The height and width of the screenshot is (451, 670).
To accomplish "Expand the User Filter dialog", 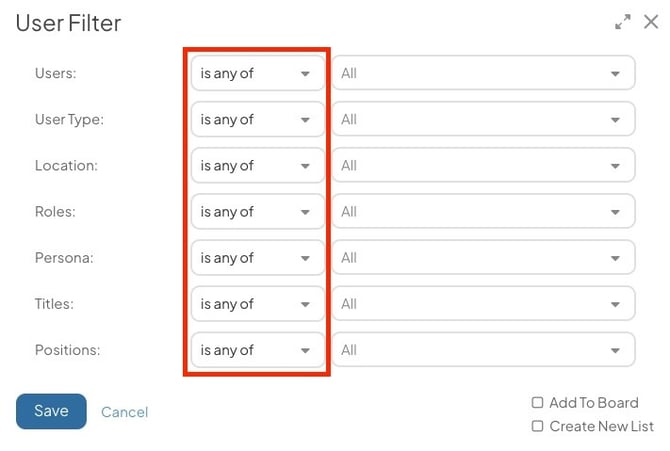I will pos(623,21).
